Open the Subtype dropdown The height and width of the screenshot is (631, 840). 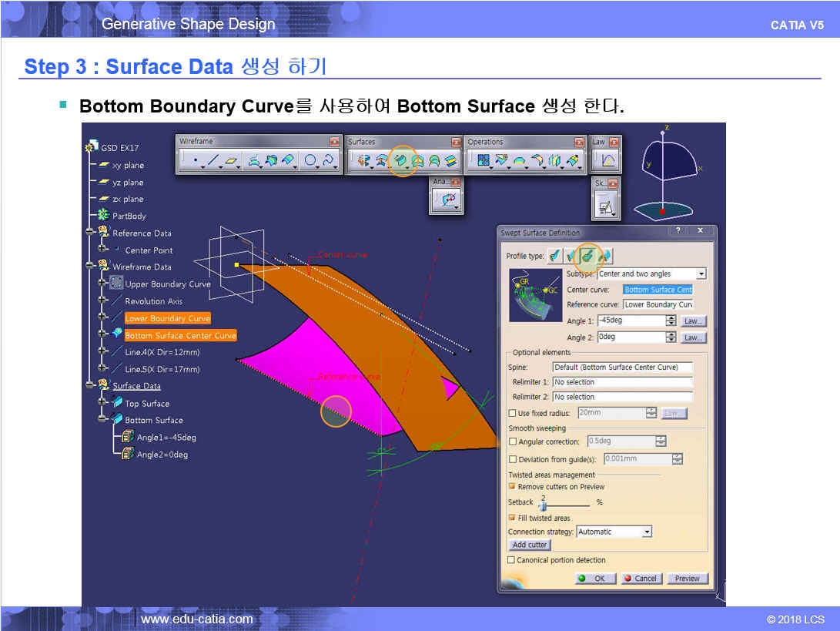tap(701, 274)
